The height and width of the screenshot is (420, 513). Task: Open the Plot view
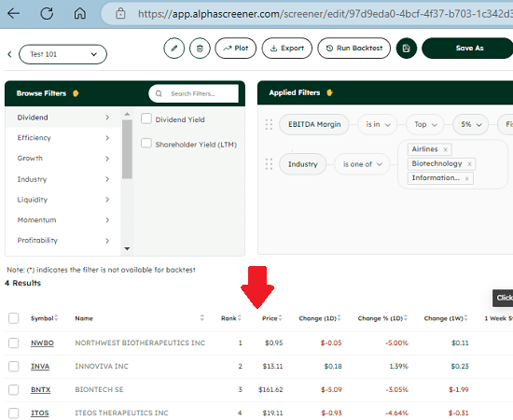point(236,49)
